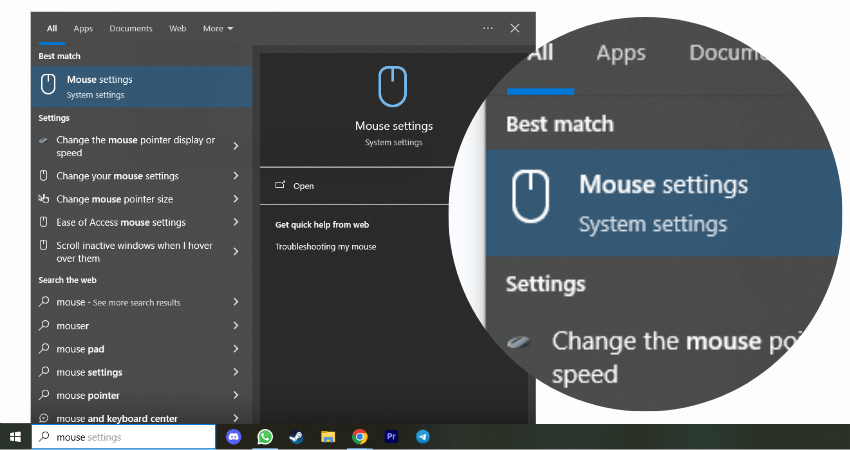This screenshot has width=850, height=450.
Task: Open Steam taskbar icon
Action: (x=296, y=437)
